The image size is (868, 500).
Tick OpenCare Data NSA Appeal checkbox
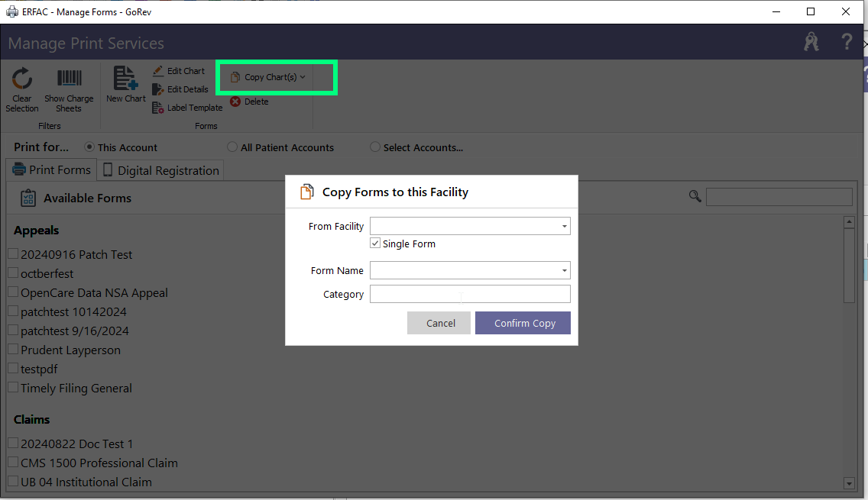coord(13,292)
